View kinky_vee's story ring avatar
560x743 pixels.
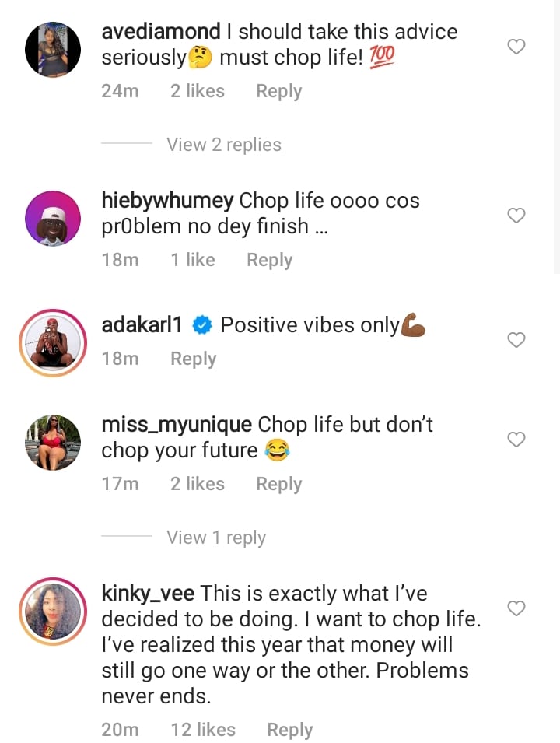click(x=53, y=611)
